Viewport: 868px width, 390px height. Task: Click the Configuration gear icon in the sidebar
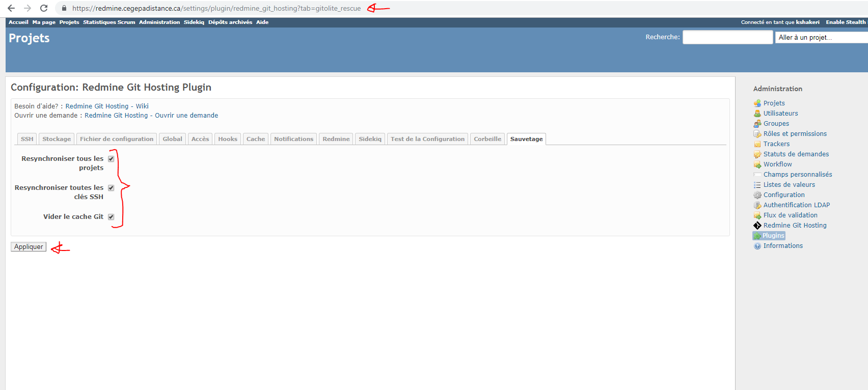[757, 195]
